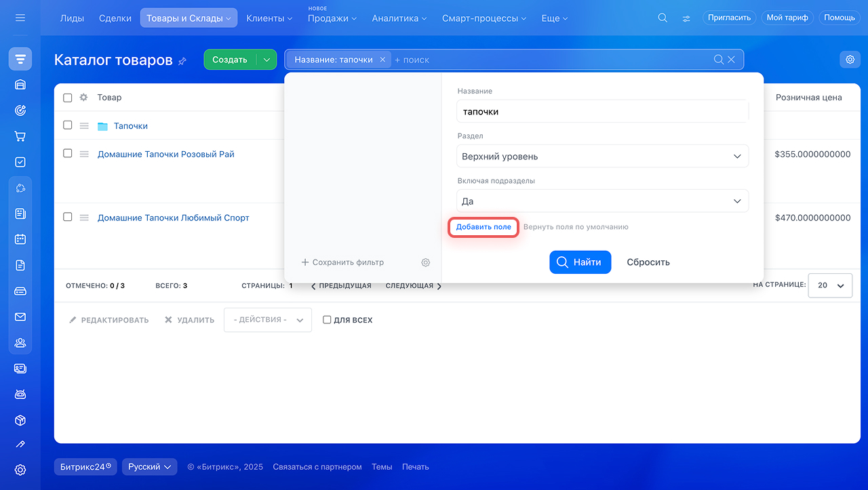Open the box package icon in sidebar
The image size is (868, 490).
20,420
